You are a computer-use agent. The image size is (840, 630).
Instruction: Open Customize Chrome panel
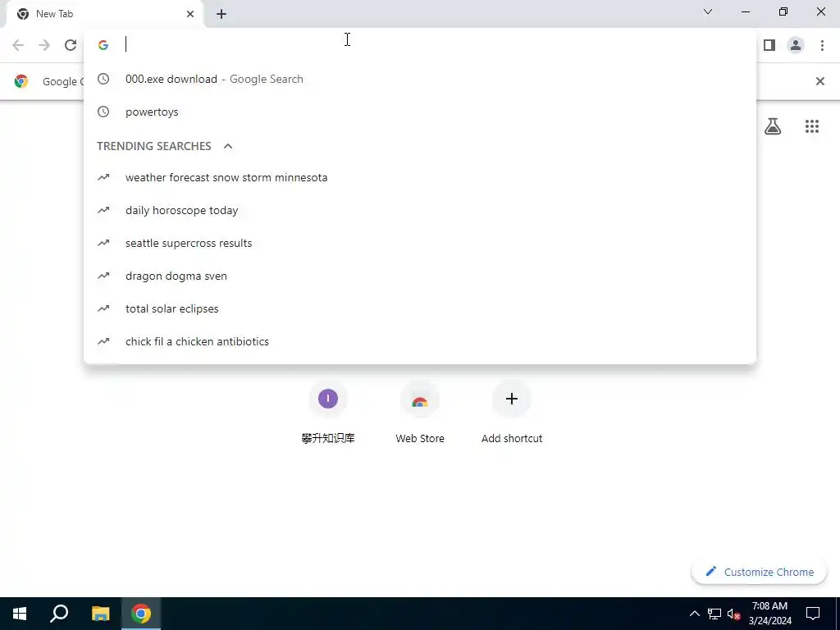point(760,572)
